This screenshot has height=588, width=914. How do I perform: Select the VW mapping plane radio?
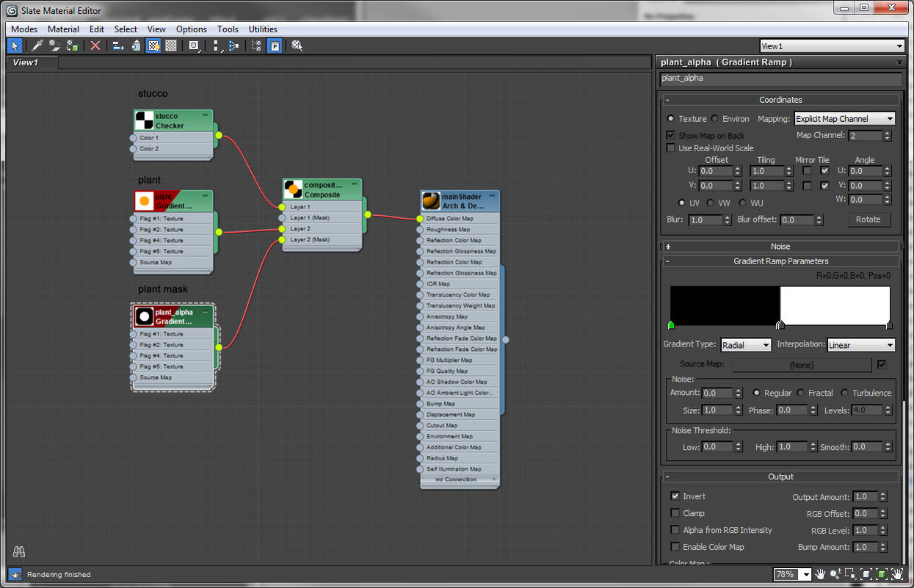tap(711, 203)
